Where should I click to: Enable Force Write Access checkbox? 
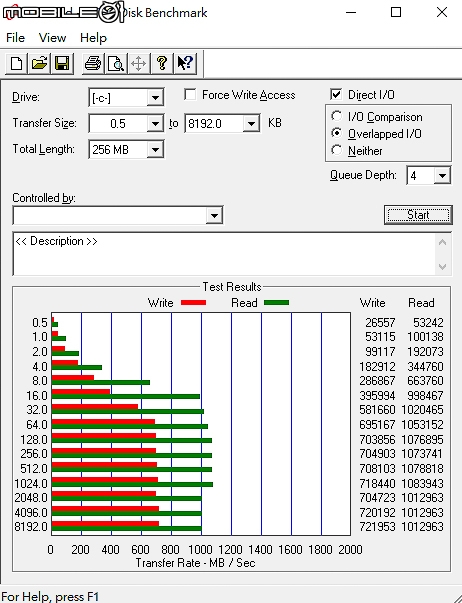(190, 95)
